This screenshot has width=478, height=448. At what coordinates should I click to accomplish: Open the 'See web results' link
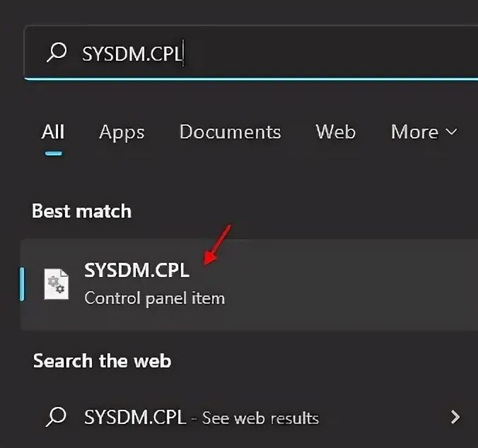(x=260, y=418)
